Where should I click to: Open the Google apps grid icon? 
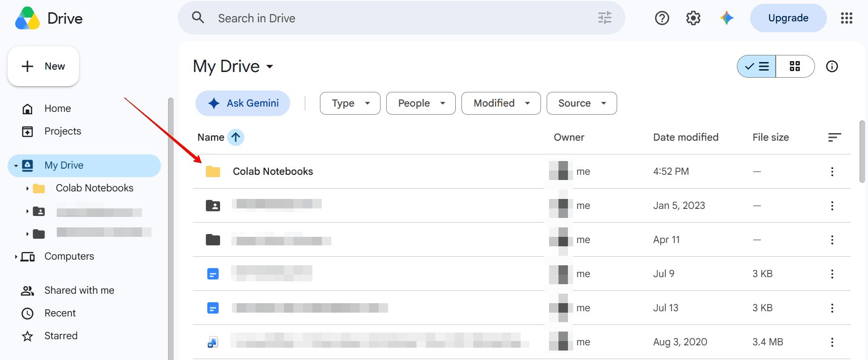(847, 18)
